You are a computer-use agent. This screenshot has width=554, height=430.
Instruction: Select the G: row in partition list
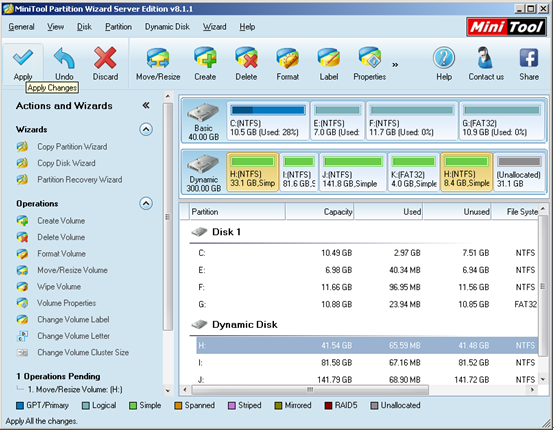pos(367,304)
